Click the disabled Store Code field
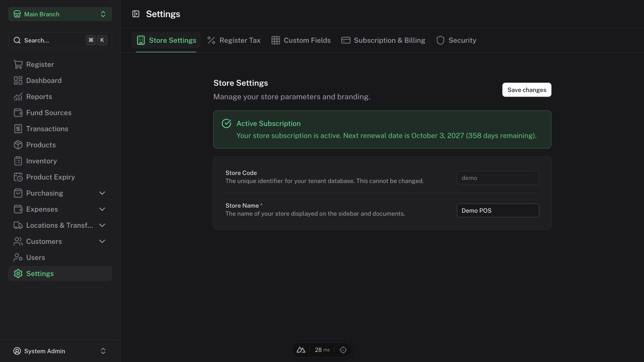 [498, 178]
